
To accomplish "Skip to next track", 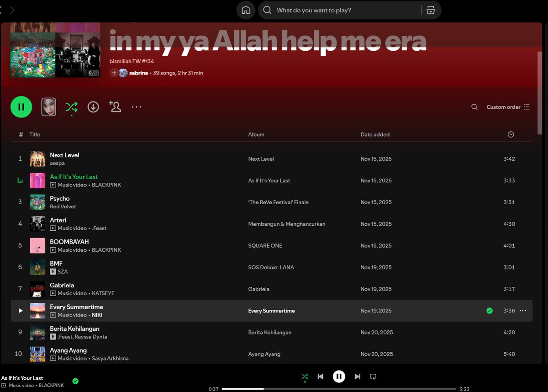I will (x=358, y=376).
